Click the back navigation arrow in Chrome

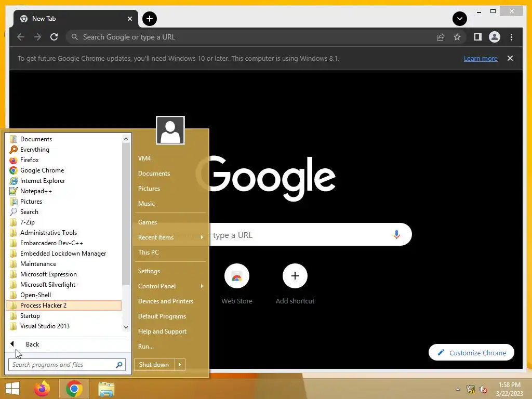tap(21, 37)
